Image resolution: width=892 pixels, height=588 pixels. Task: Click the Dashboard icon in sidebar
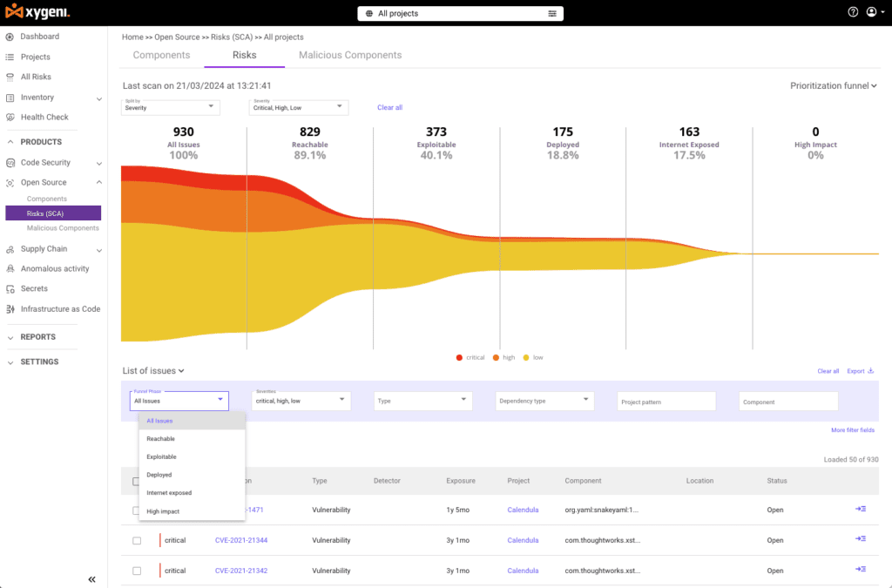point(10,37)
